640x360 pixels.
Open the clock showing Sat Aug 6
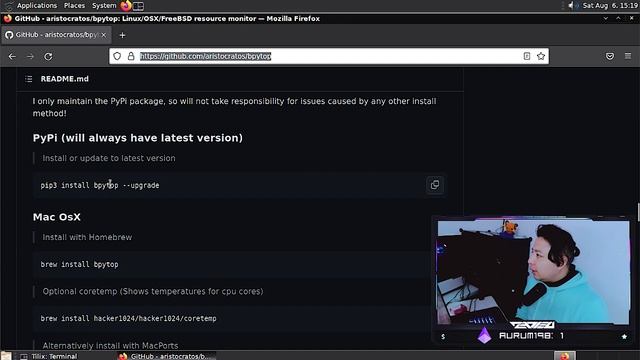[610, 6]
